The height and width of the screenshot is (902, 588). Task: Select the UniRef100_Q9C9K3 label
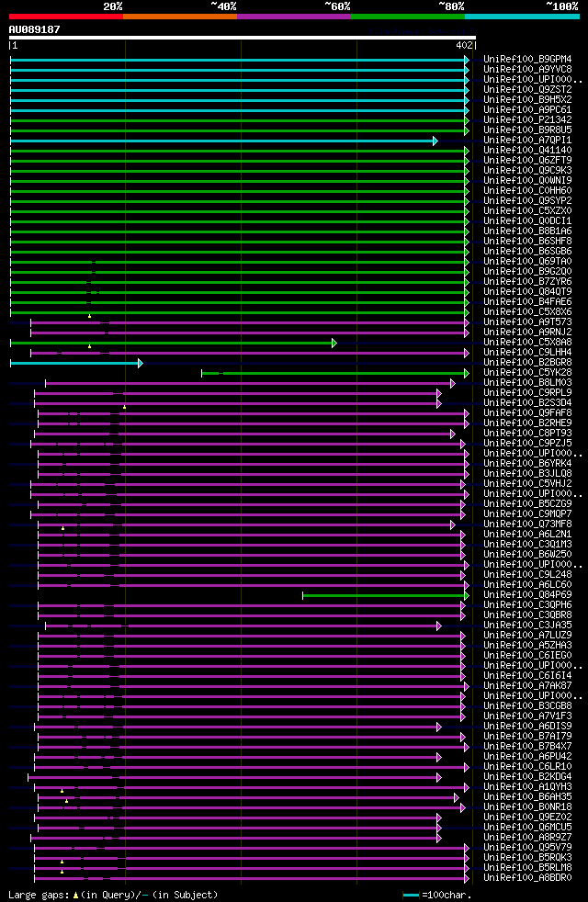pos(527,170)
